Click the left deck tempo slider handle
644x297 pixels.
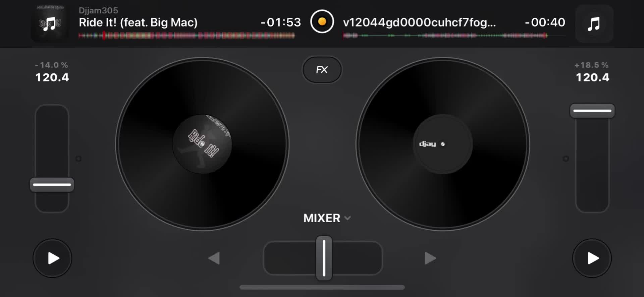pyautogui.click(x=52, y=185)
